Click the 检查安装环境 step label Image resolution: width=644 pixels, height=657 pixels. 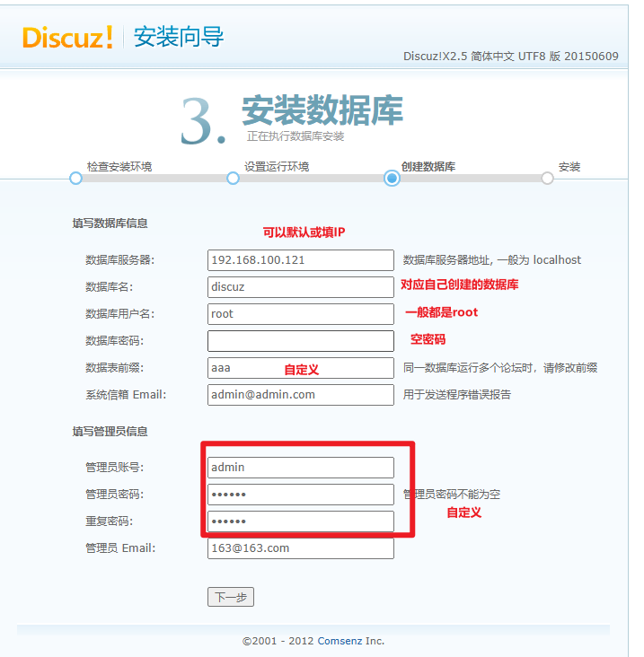tap(119, 167)
